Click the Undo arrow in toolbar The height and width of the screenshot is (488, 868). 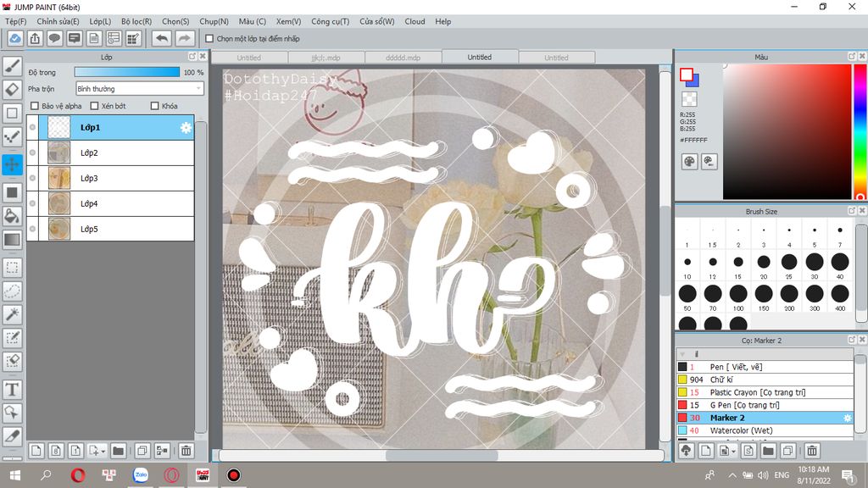pyautogui.click(x=161, y=38)
